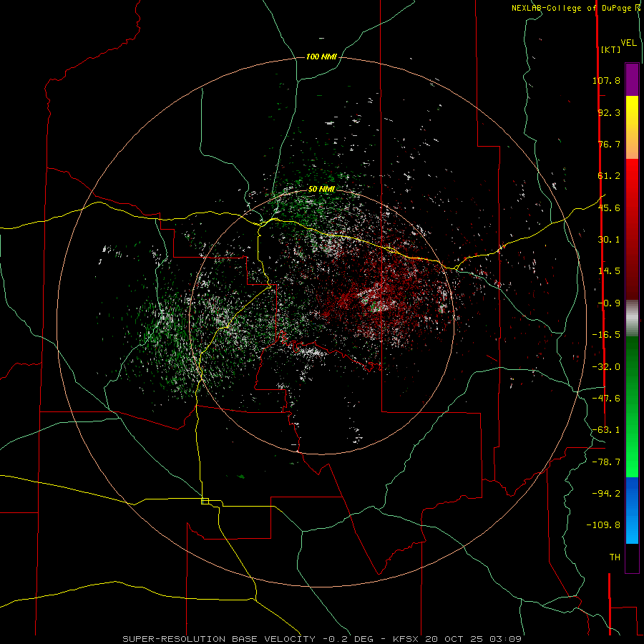Select the -94.2 velocity scale value

tap(606, 494)
